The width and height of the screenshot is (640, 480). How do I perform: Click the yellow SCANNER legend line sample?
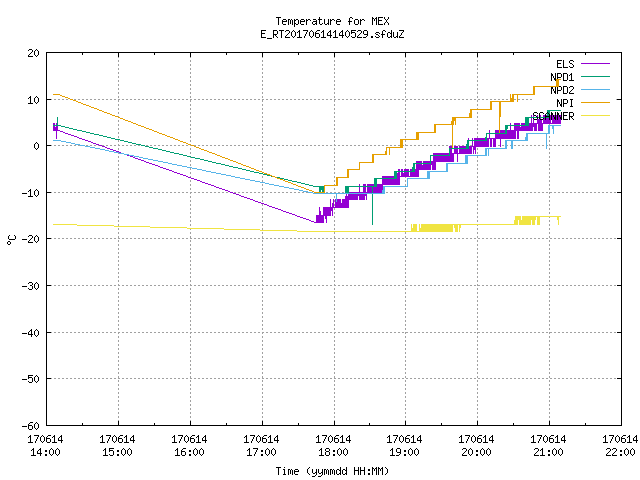point(595,116)
